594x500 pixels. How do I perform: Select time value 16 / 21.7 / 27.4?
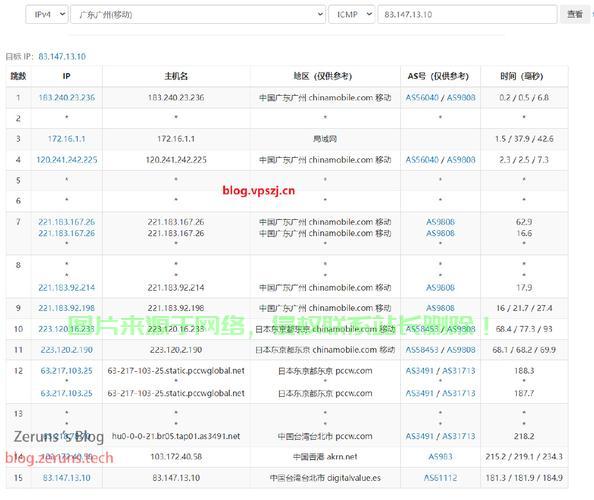pyautogui.click(x=524, y=308)
